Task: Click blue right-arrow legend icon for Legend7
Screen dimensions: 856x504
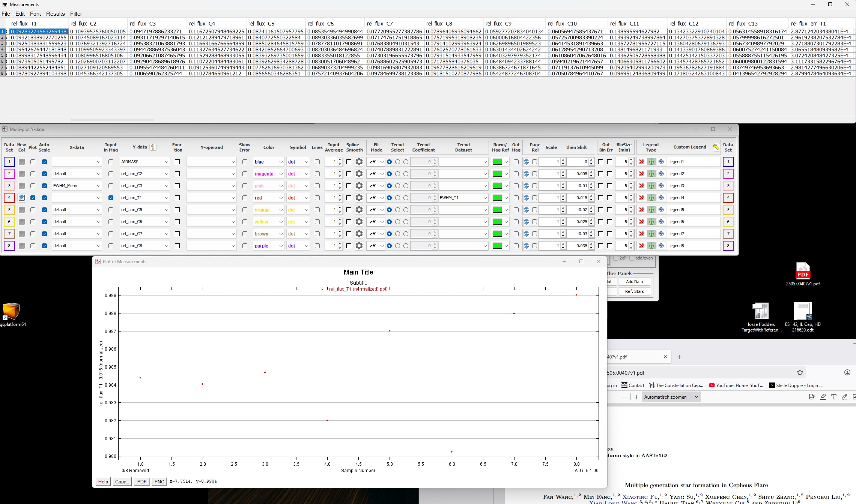Action: (661, 234)
